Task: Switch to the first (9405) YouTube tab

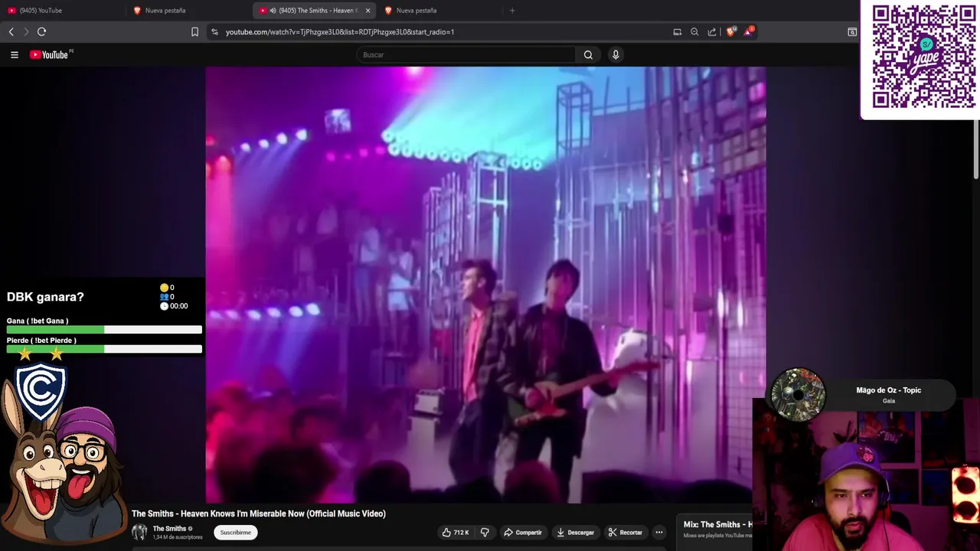Action: click(61, 10)
